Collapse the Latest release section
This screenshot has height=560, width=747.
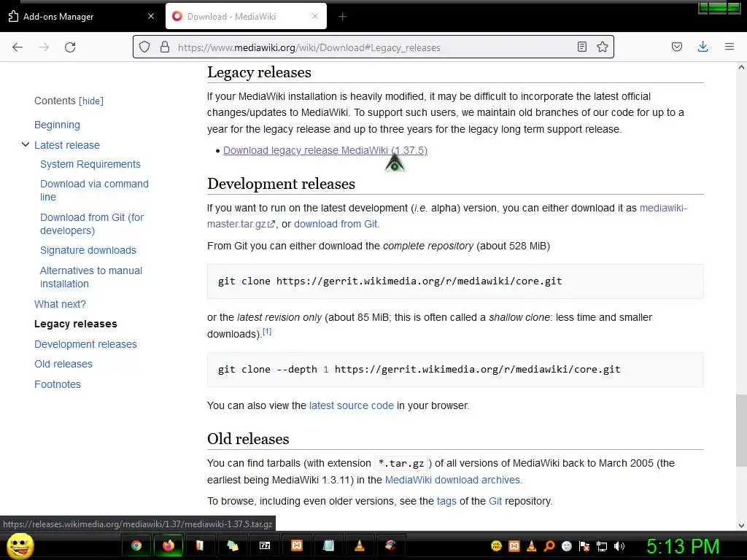pos(26,145)
